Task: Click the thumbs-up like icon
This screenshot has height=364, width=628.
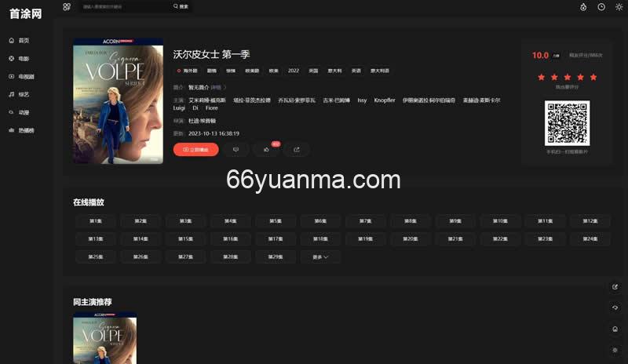Action: (266, 149)
